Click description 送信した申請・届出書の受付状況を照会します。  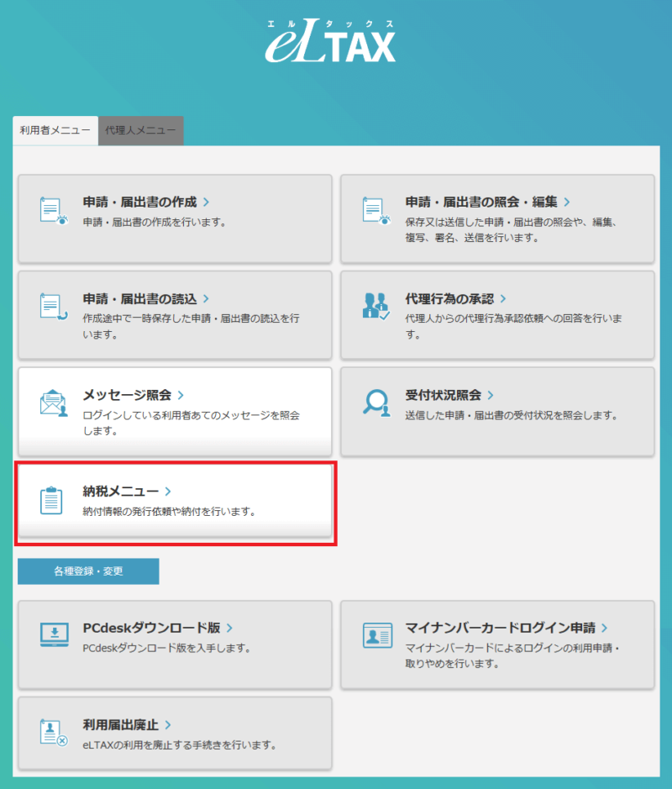point(512,416)
